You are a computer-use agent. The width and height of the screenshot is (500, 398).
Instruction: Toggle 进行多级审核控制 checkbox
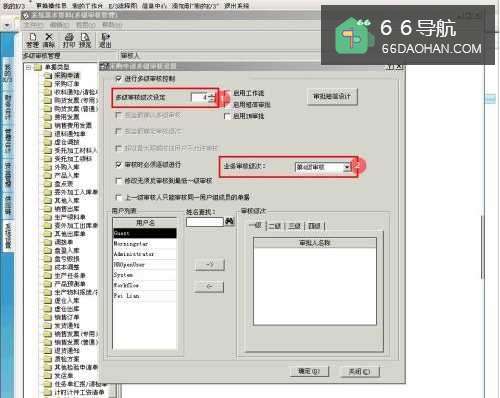pos(118,79)
